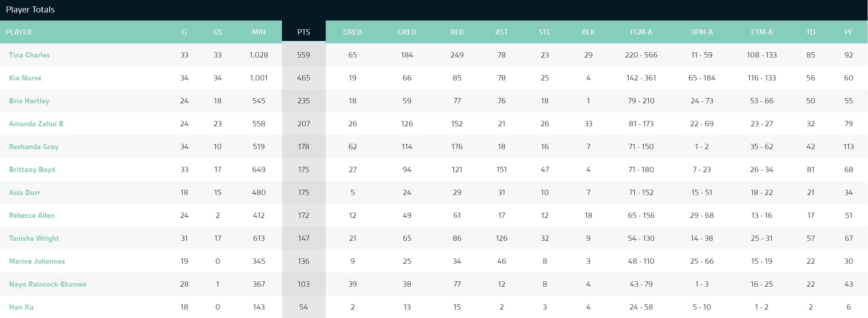Open Marine Johannes profile
Viewport: 868px width, 318px height.
(x=37, y=261)
